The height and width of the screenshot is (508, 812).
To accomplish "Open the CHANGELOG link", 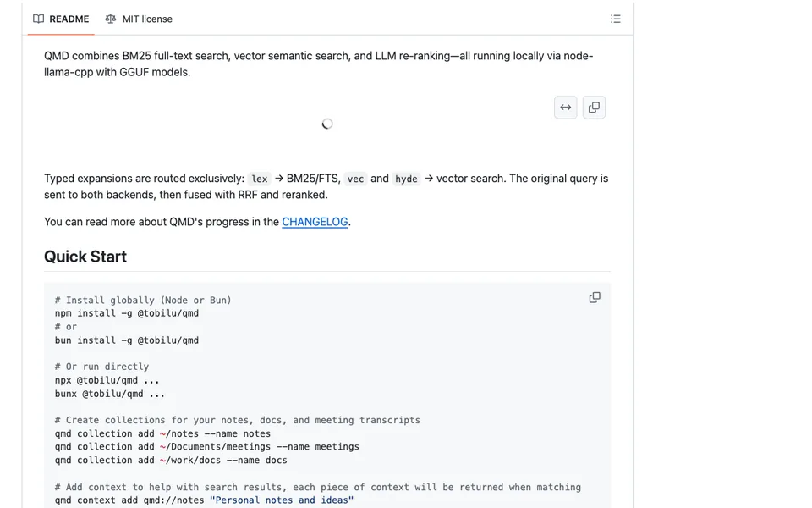I will 315,221.
